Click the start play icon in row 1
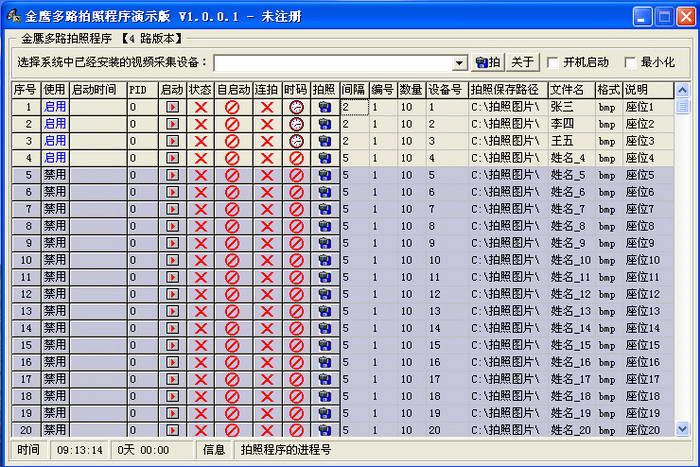Image resolution: width=700 pixels, height=467 pixels. click(x=172, y=107)
